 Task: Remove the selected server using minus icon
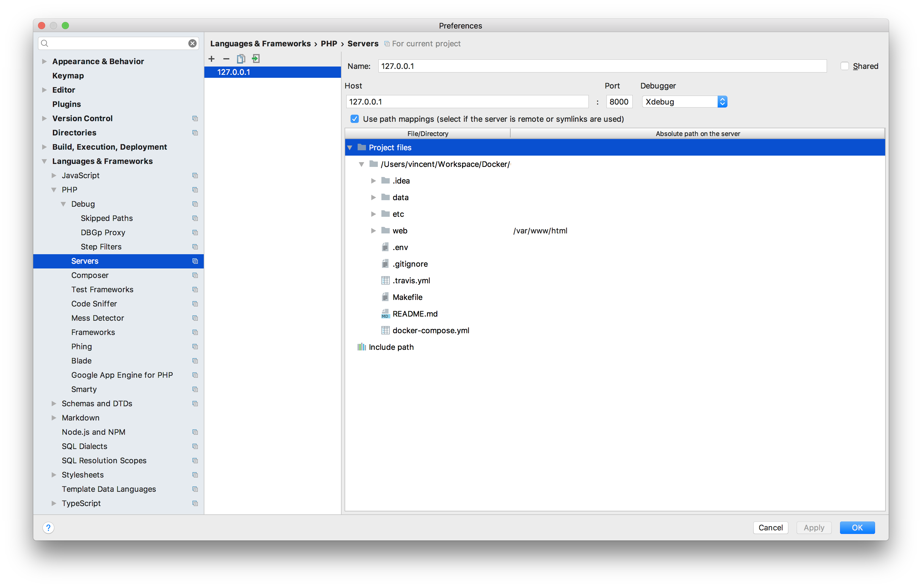pyautogui.click(x=226, y=59)
